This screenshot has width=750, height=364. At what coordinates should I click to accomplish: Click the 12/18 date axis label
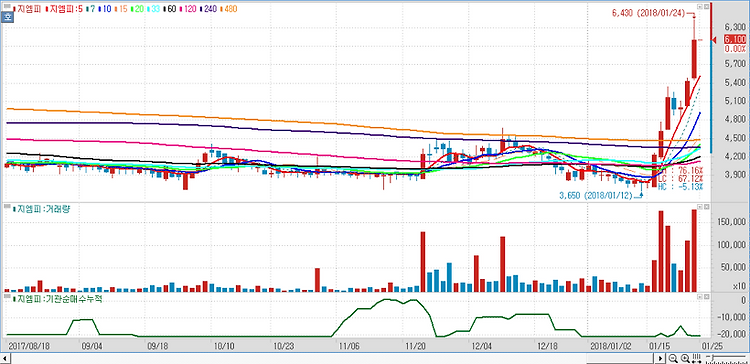point(548,345)
